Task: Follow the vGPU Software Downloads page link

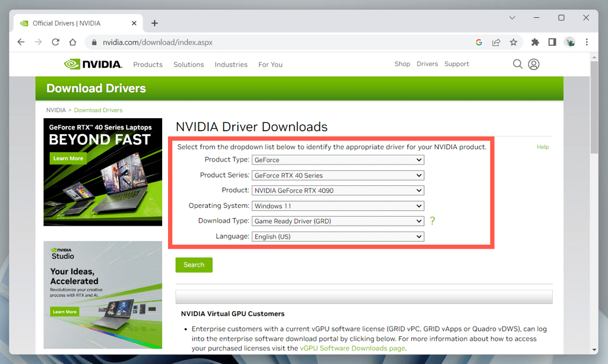Action: (x=352, y=349)
